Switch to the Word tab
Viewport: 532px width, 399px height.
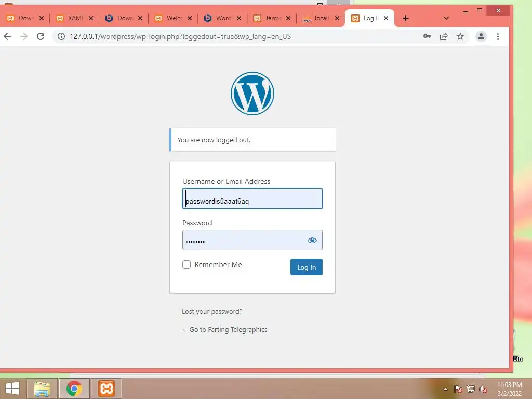tap(219, 18)
